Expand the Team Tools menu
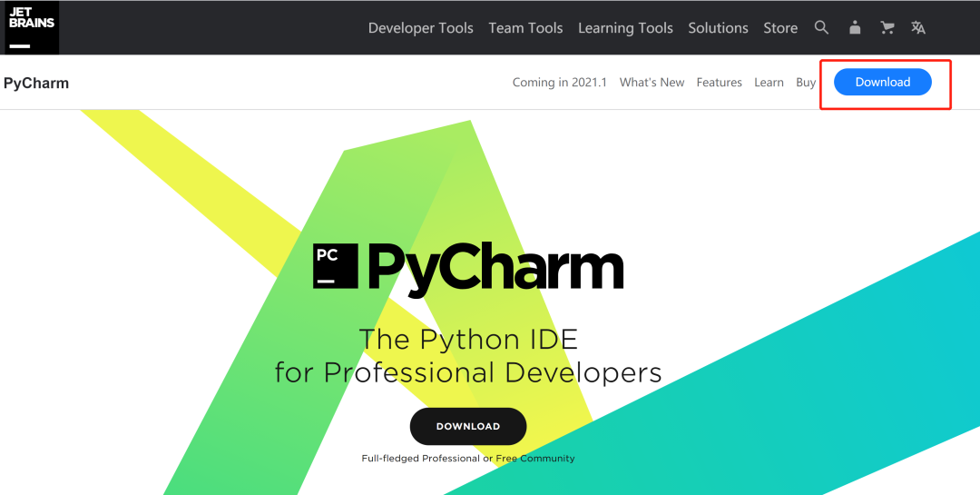 click(525, 28)
